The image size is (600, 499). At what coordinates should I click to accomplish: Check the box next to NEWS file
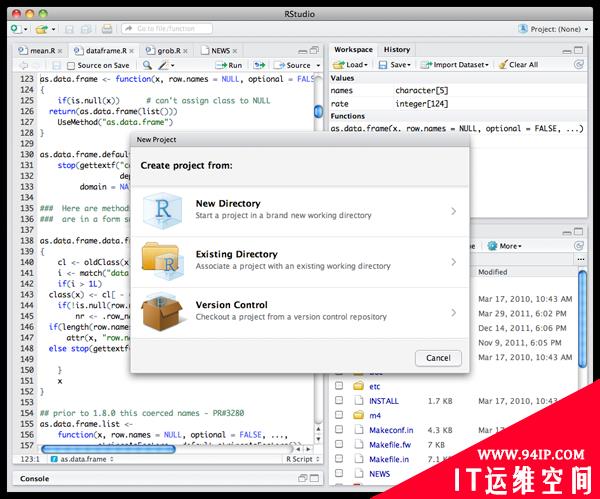339,473
